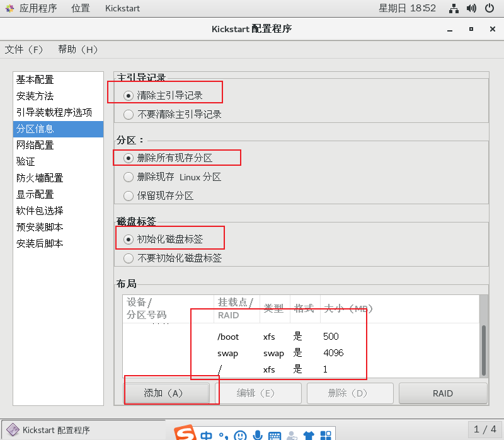504x440 pixels.
Task: Open the 文件 (F) menu
Action: coord(24,50)
